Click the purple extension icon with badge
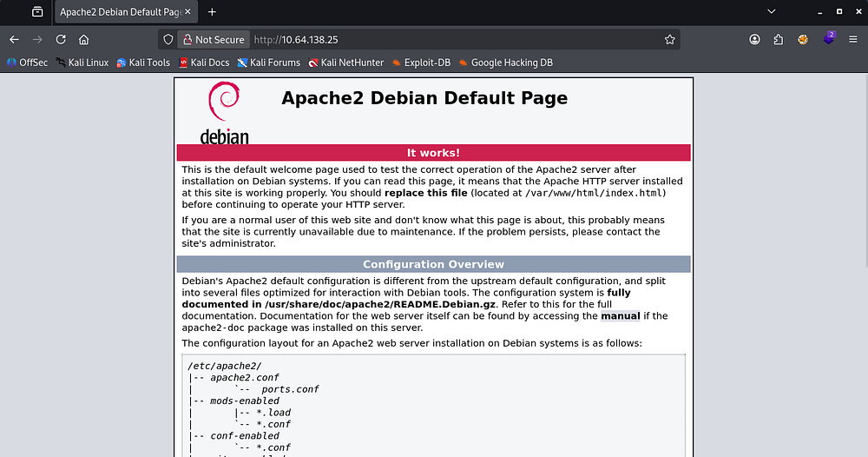 (x=829, y=39)
